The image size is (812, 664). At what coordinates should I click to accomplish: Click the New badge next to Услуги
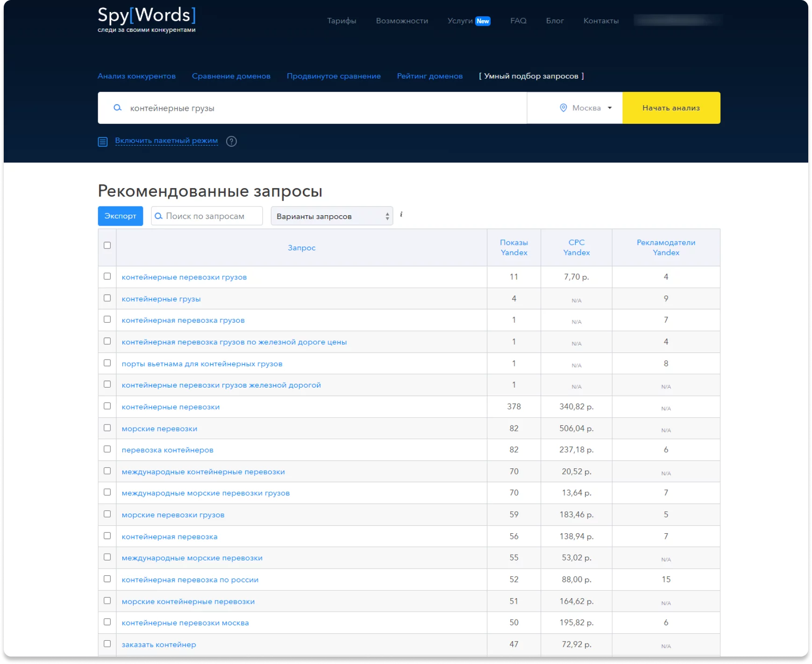pyautogui.click(x=483, y=21)
